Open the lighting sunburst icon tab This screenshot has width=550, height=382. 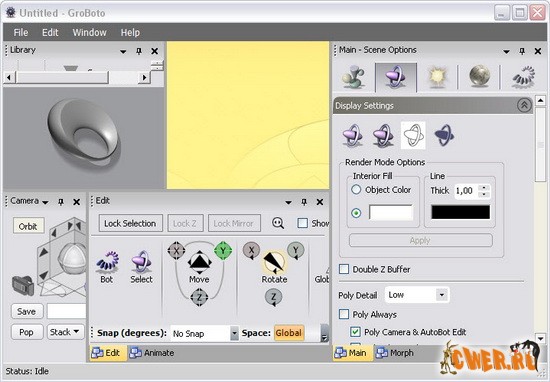tap(437, 76)
